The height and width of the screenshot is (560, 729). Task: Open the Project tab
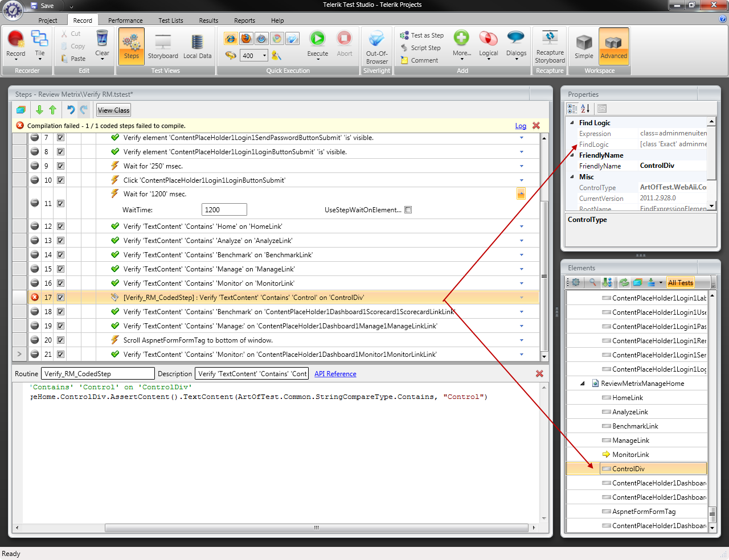click(x=48, y=20)
